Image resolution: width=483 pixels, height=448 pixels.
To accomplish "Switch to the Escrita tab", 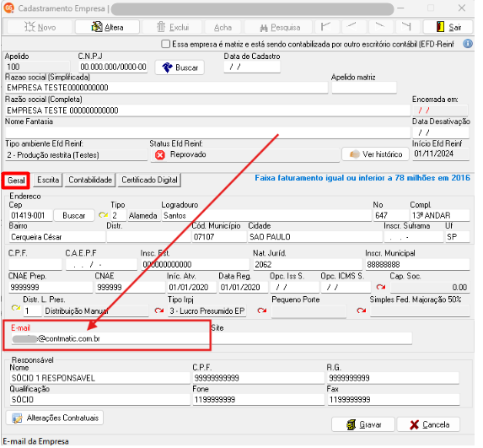I will click(48, 180).
